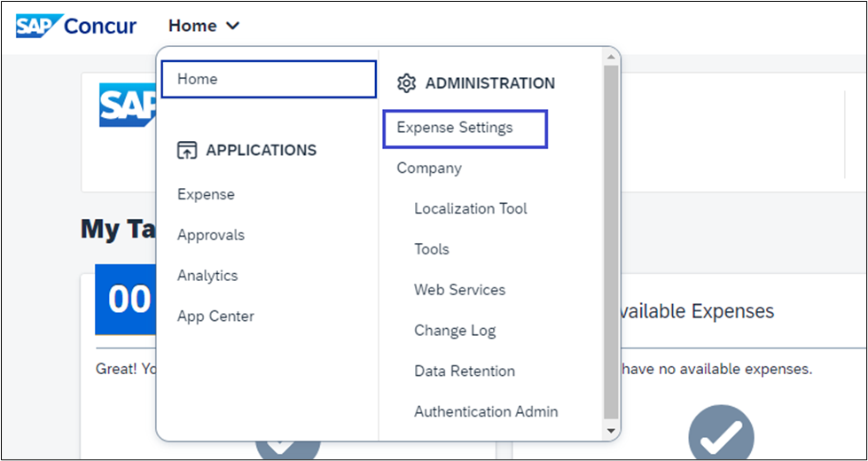This screenshot has height=461, width=868.
Task: Click the SAP Concur logo
Action: click(76, 26)
